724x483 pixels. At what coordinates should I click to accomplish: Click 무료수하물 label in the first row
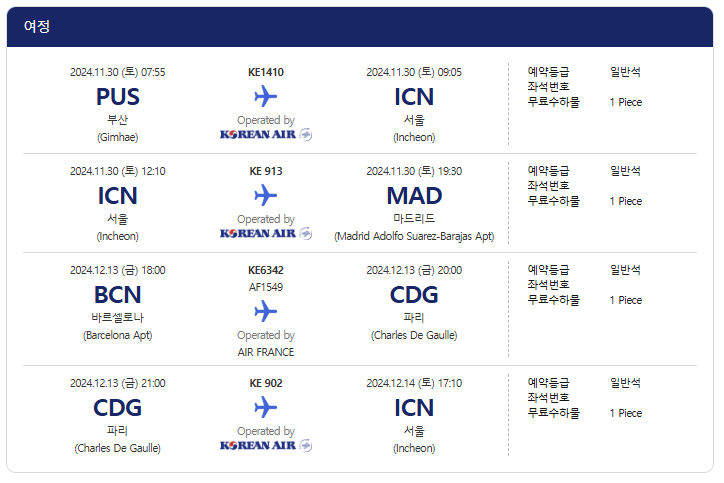[x=553, y=102]
